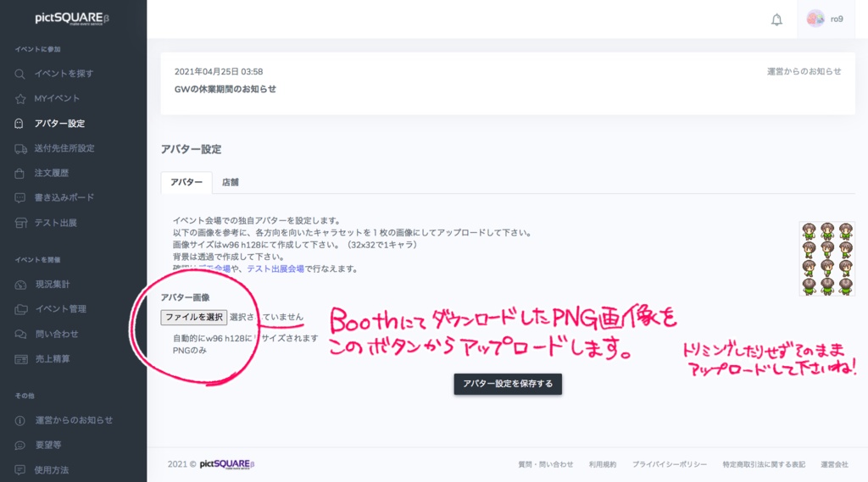Click アバター設定を保存する button
The image size is (868, 482).
(508, 384)
